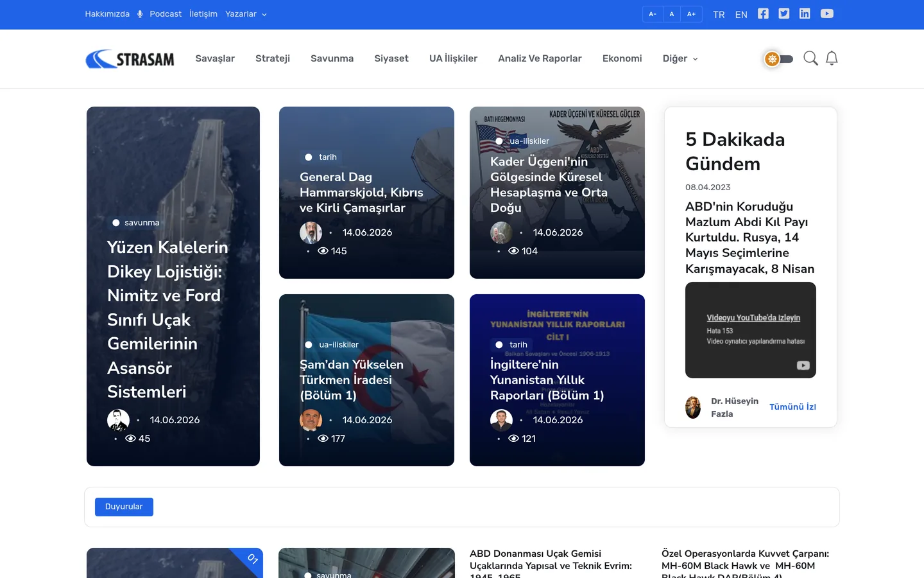Click the view count eye icon showing 45
The image size is (924, 578).
coord(131,439)
